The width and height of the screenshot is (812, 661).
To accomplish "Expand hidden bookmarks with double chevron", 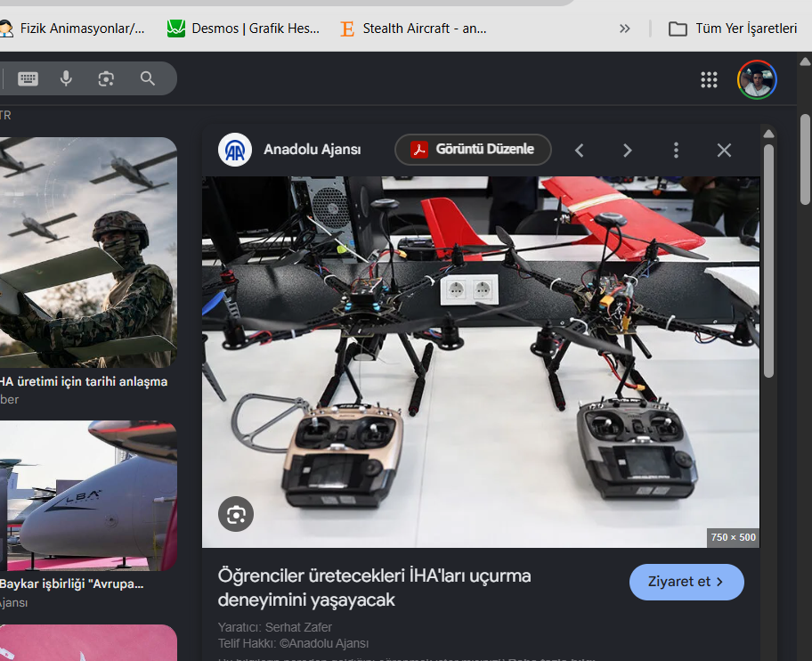I will click(x=624, y=29).
